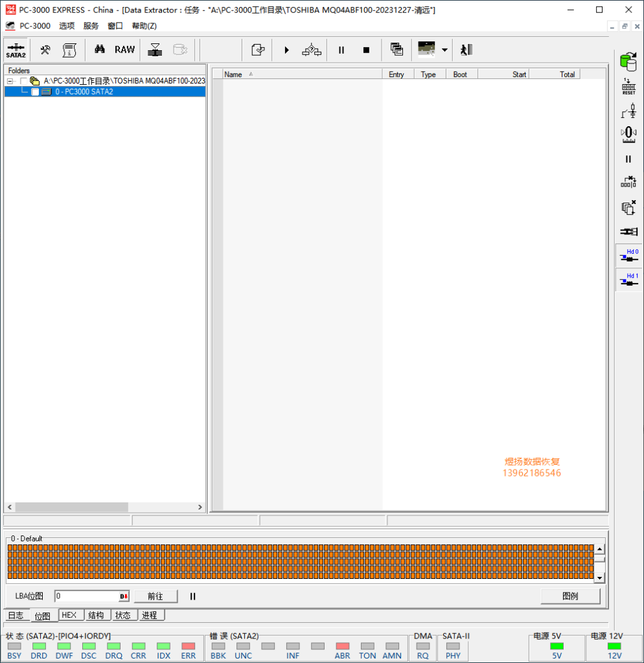Click the dark map view thumbnail icon
Screen dimensions: 644x663
coord(426,49)
